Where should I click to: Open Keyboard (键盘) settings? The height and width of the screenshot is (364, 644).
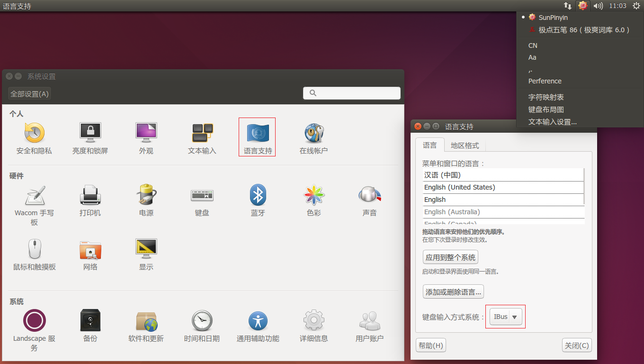[x=202, y=201]
